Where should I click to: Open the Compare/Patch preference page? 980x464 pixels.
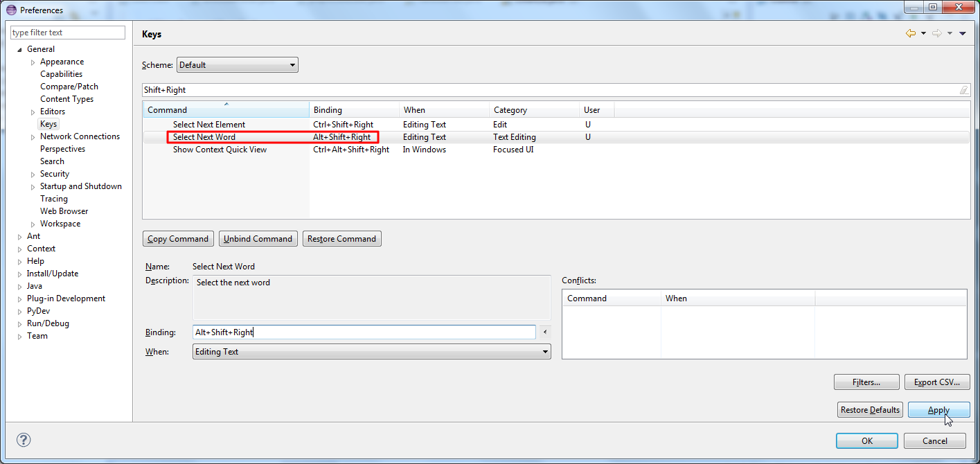tap(69, 87)
